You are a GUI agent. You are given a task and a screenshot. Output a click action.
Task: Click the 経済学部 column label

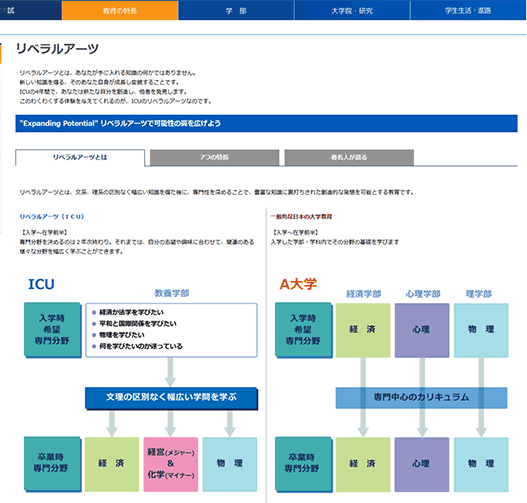(364, 294)
